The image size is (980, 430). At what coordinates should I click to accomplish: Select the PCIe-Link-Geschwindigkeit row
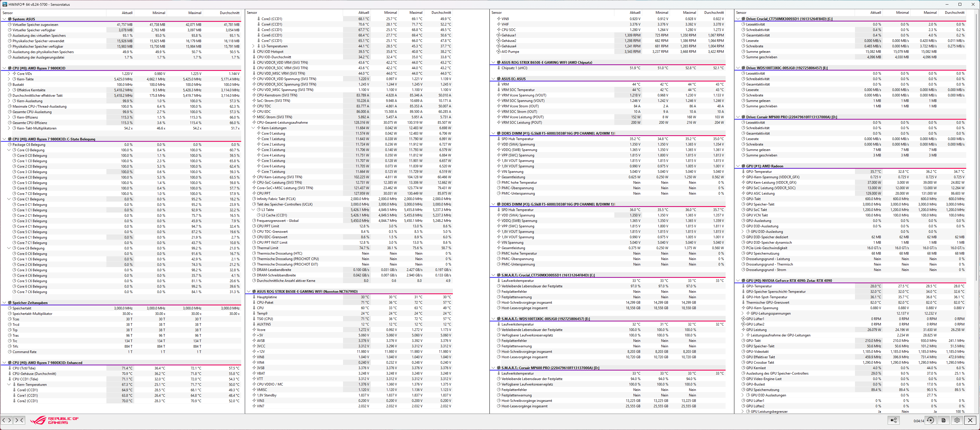pyautogui.click(x=851, y=248)
